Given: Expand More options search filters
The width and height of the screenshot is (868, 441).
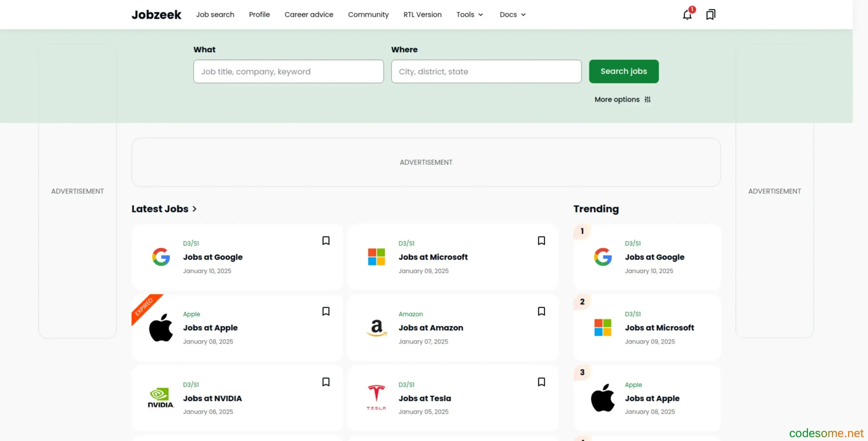Looking at the screenshot, I should coord(622,99).
